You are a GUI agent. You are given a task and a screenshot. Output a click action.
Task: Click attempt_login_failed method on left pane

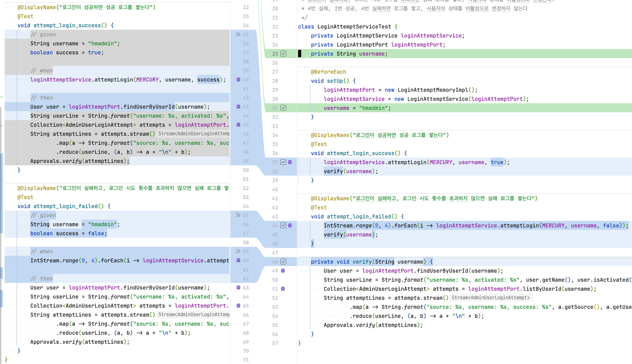(65, 206)
